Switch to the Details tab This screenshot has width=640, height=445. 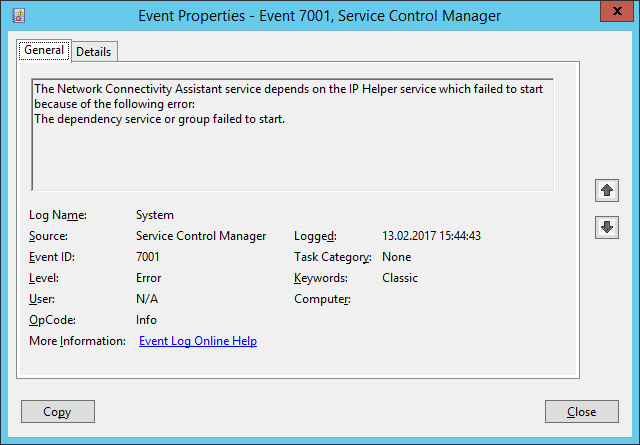coord(94,51)
